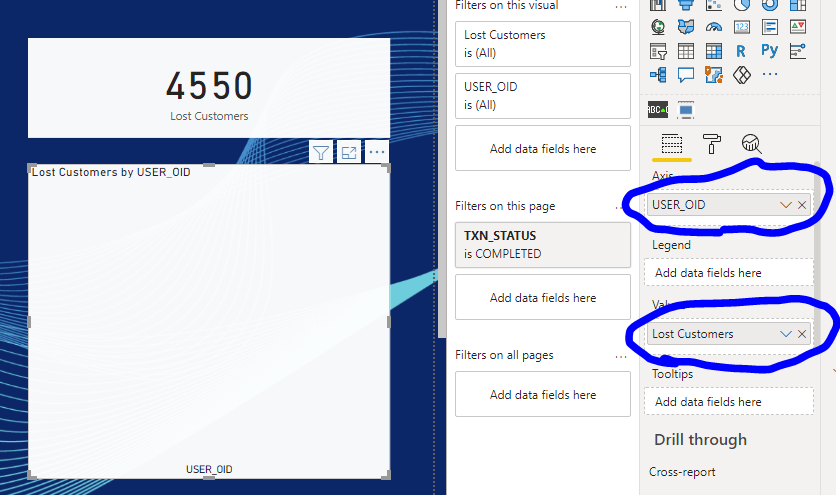Select the Donut chart visual
Viewport: 840px width, 495px height.
(770, 4)
